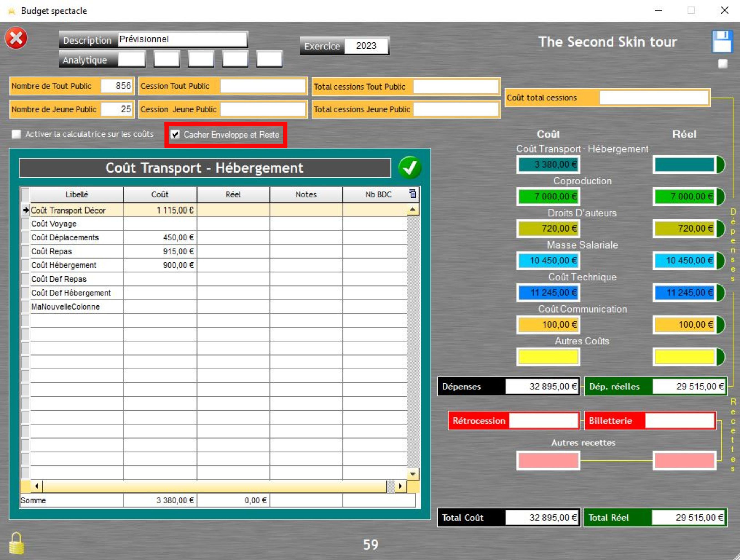740x560 pixels.
Task: Click the blue floppy disk save icon
Action: 722,41
